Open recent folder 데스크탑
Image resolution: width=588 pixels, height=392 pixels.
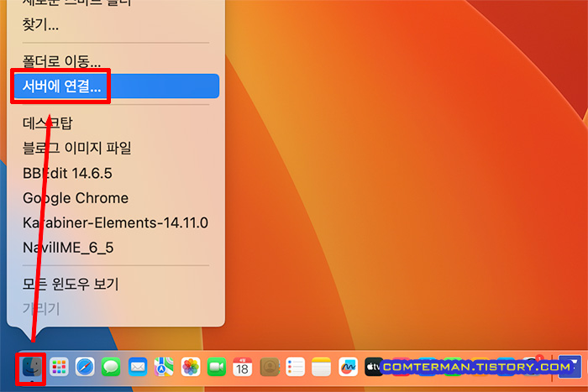(116, 123)
